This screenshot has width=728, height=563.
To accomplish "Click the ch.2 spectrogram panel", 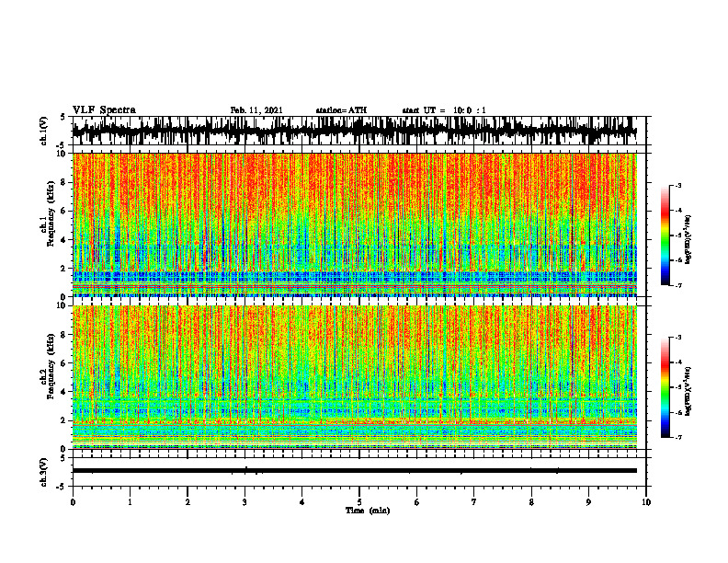I will 355,377.
